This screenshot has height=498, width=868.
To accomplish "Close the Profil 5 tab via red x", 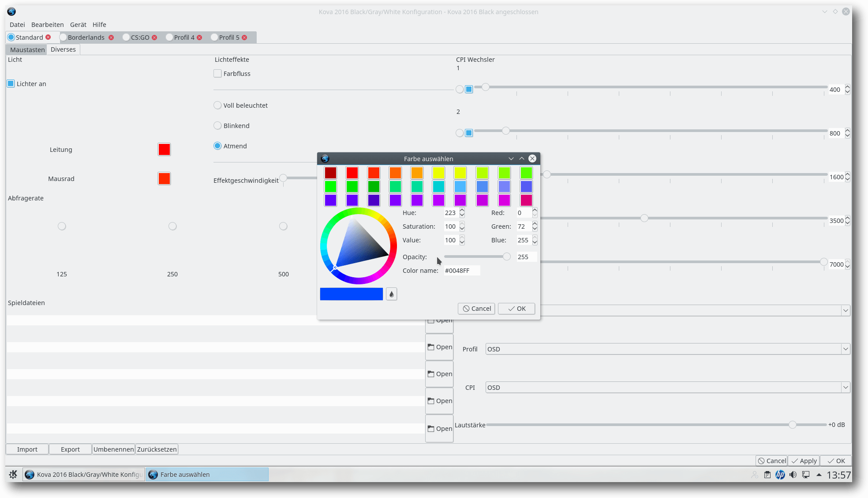I will click(244, 38).
